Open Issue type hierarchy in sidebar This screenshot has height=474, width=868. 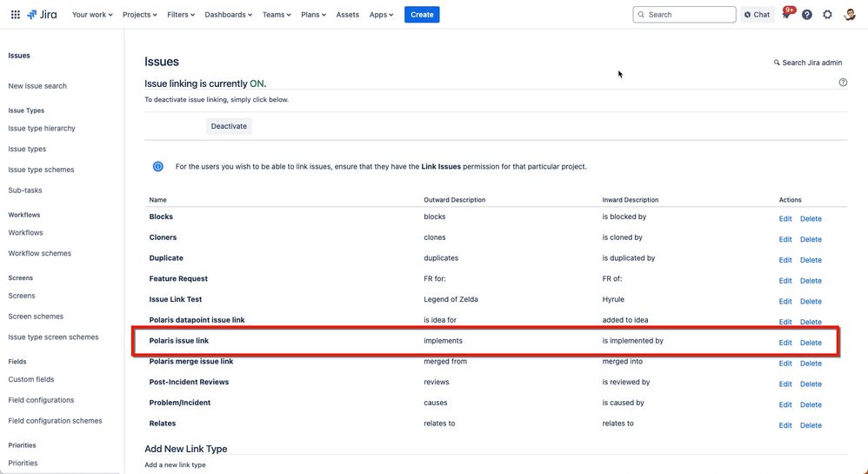click(x=42, y=129)
